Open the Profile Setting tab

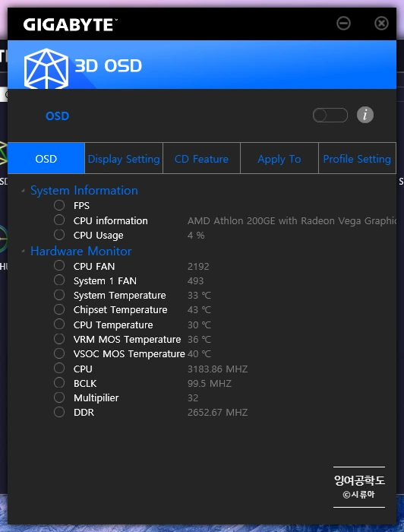pyautogui.click(x=357, y=158)
